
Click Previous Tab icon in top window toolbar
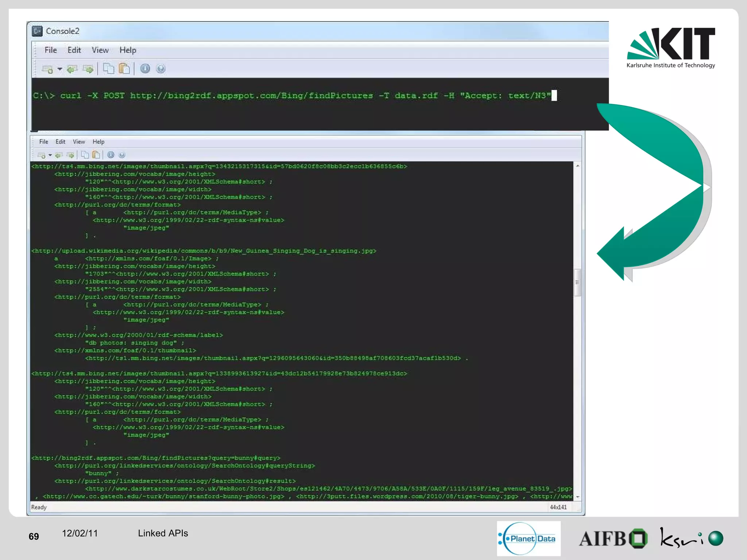(72, 69)
